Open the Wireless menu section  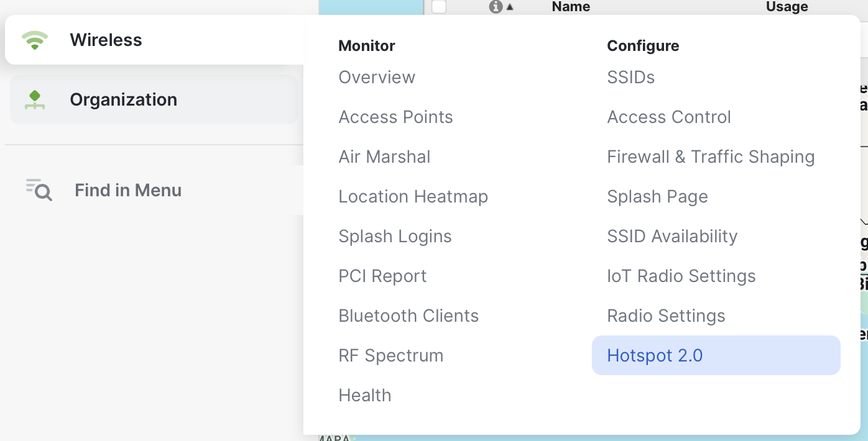pos(106,40)
